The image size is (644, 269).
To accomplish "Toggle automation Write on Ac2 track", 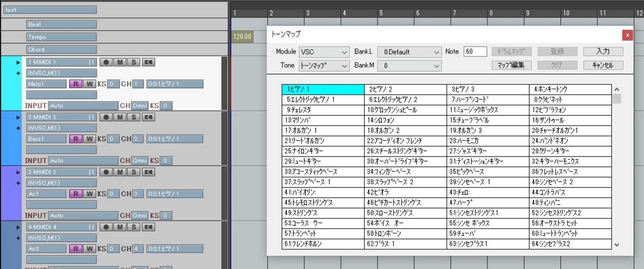I will tap(89, 249).
